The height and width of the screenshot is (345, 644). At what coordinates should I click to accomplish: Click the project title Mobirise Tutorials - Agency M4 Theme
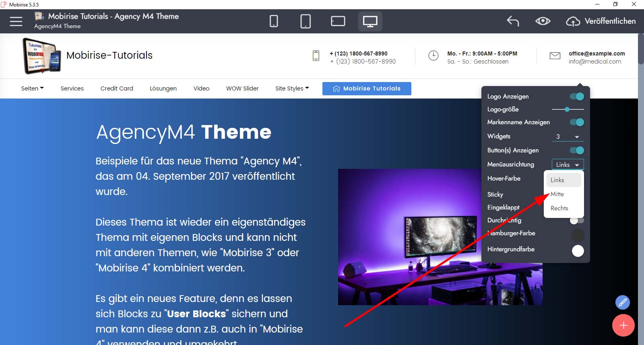click(x=114, y=16)
